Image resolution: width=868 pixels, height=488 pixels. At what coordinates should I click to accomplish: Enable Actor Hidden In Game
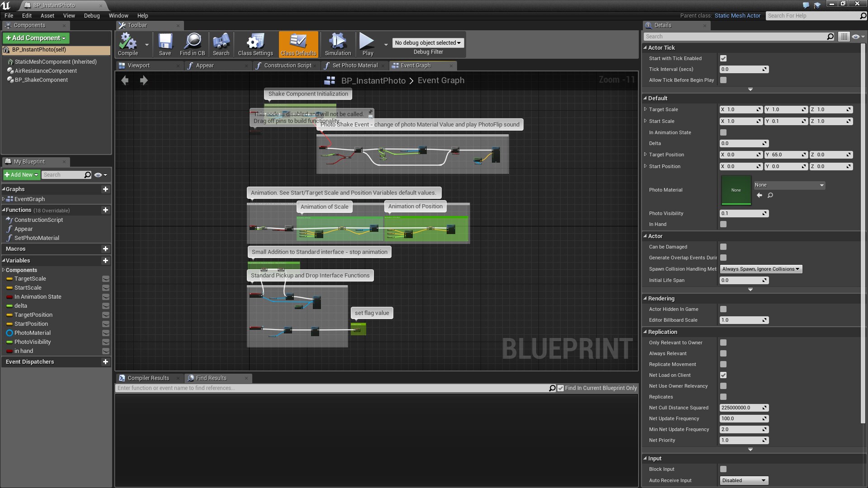point(723,309)
